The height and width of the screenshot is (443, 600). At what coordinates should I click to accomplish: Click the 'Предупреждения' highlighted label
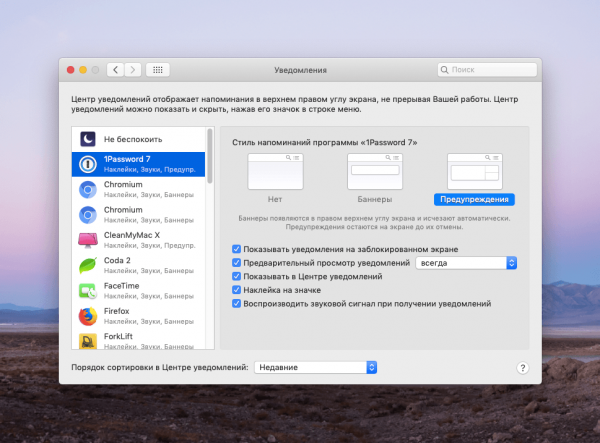point(474,199)
